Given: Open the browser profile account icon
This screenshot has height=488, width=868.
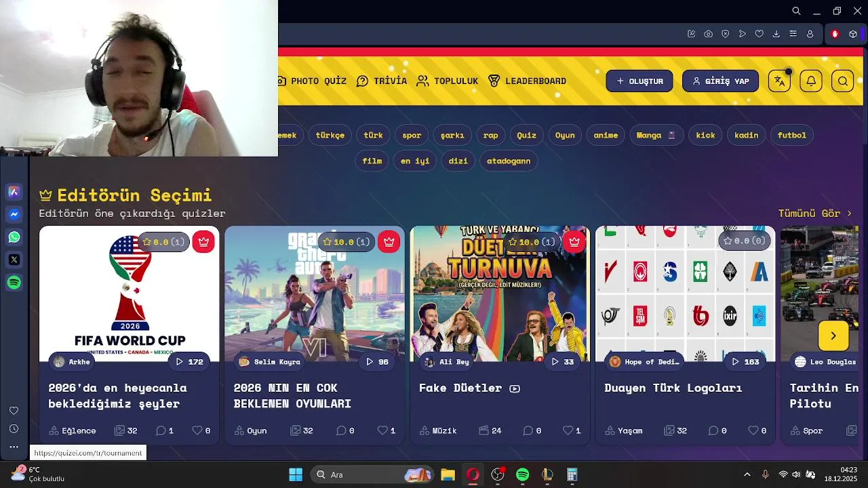Looking at the screenshot, I should pos(810,34).
